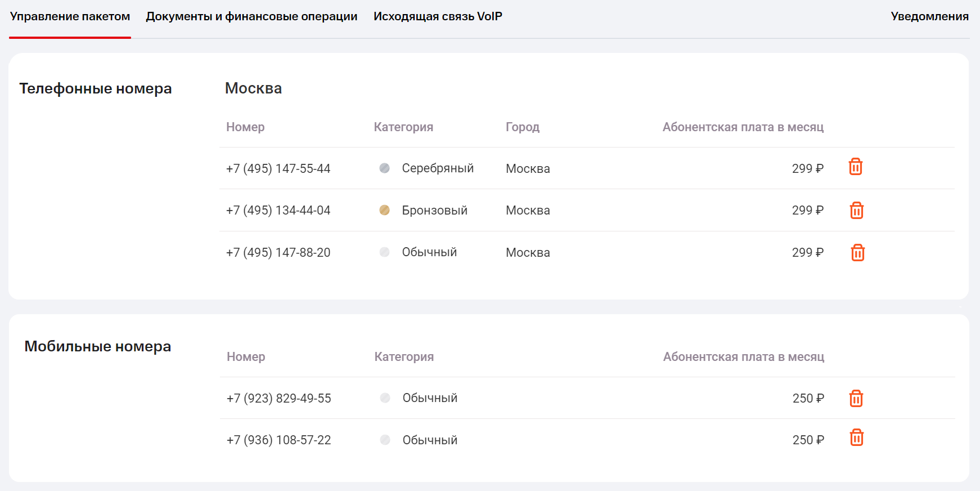Delete the number +7 (495) 147-88-20
The image size is (980, 491).
857,252
